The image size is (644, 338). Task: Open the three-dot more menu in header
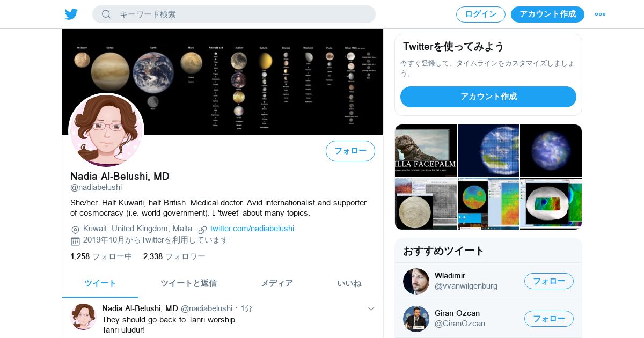(x=600, y=14)
